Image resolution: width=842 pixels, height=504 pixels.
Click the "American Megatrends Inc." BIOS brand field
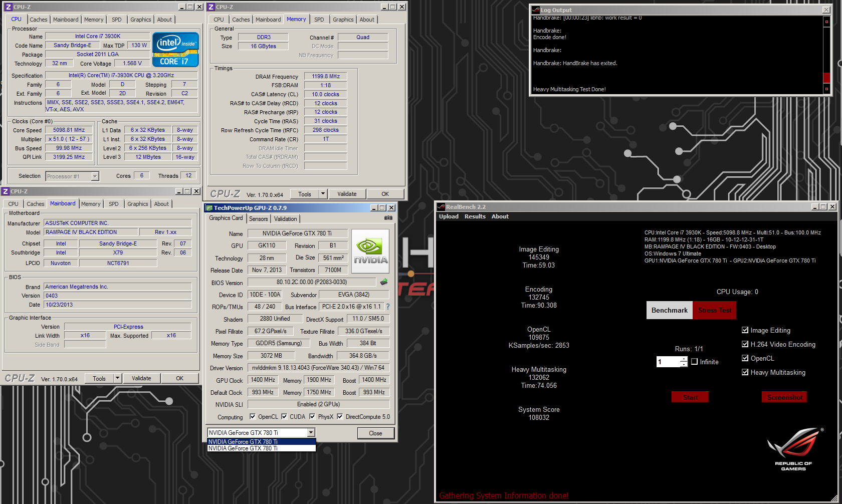pyautogui.click(x=118, y=287)
